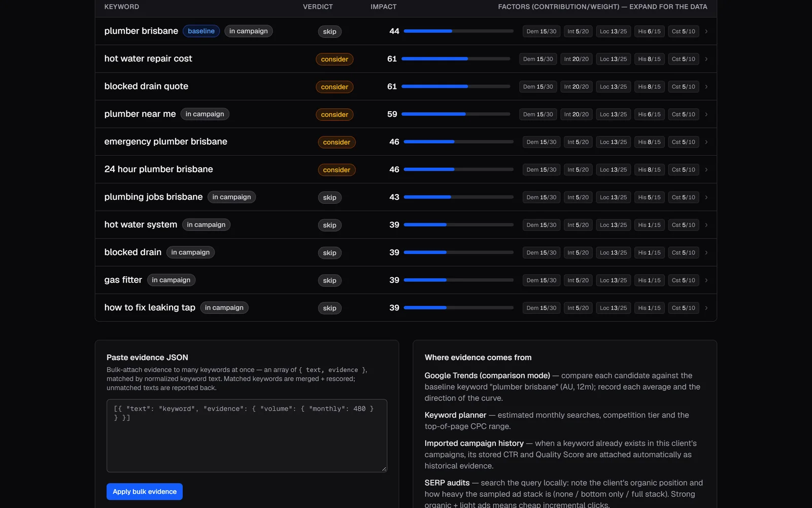This screenshot has height=508, width=812.
Task: Expand the plumber near me row chevron
Action: [706, 114]
